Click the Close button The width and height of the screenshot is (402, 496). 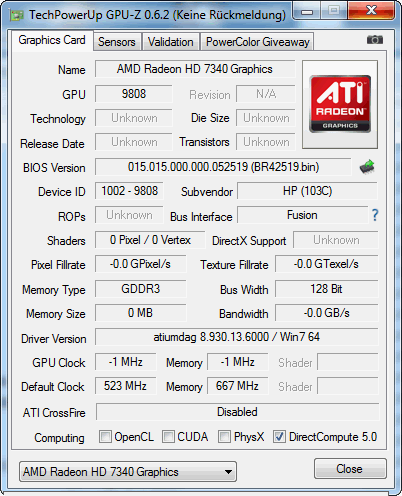pyautogui.click(x=350, y=469)
